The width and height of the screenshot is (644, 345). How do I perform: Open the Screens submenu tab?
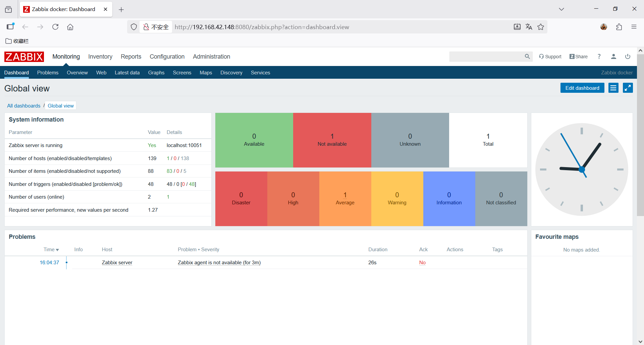tap(182, 73)
